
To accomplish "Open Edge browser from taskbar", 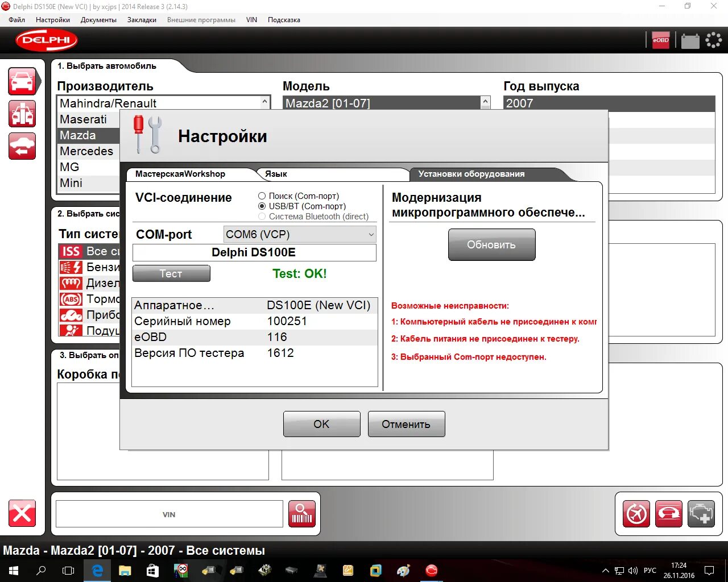I will point(97,571).
